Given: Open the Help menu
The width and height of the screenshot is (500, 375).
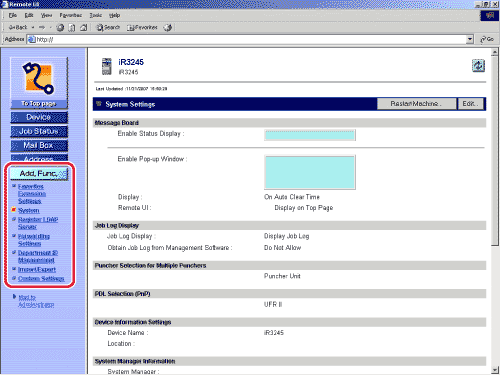Looking at the screenshot, I should 114,15.
